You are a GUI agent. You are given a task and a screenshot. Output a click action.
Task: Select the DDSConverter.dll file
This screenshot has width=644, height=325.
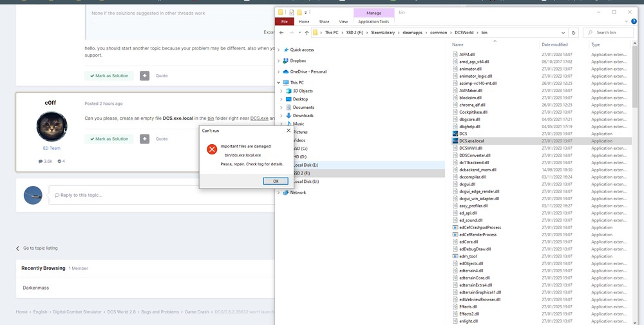[x=475, y=155]
